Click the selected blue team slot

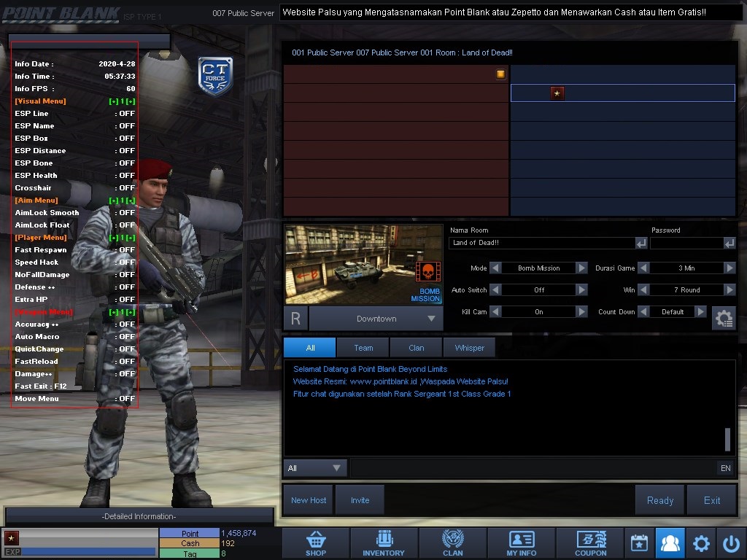[623, 93]
